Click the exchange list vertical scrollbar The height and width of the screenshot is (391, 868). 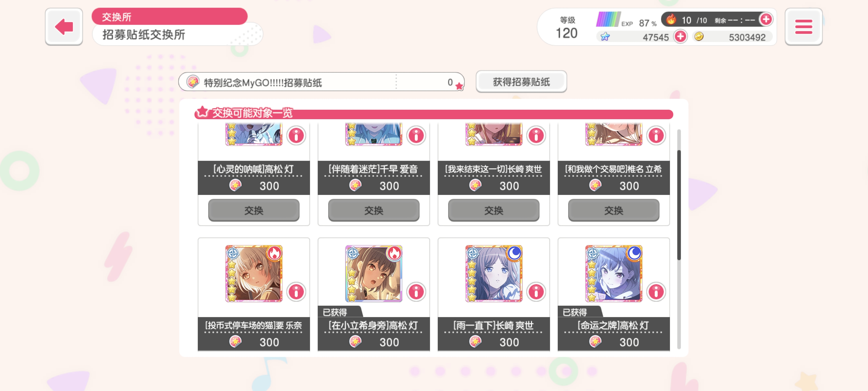[x=679, y=205]
